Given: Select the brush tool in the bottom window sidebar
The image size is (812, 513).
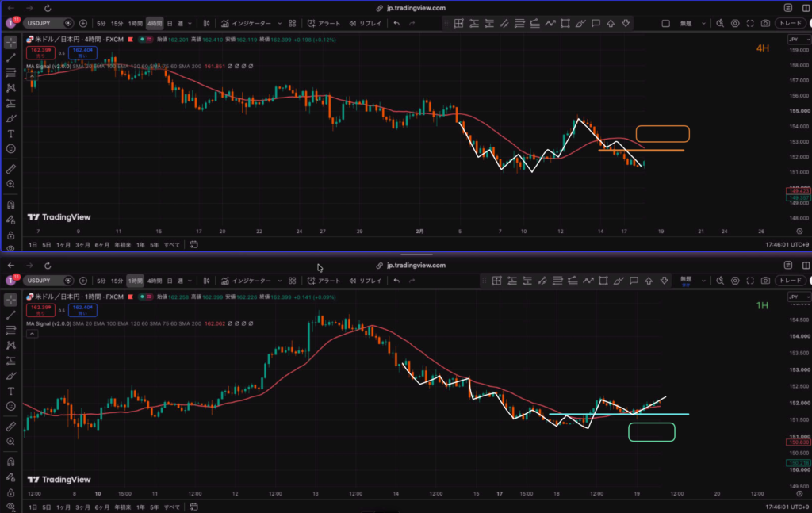Looking at the screenshot, I should point(11,376).
